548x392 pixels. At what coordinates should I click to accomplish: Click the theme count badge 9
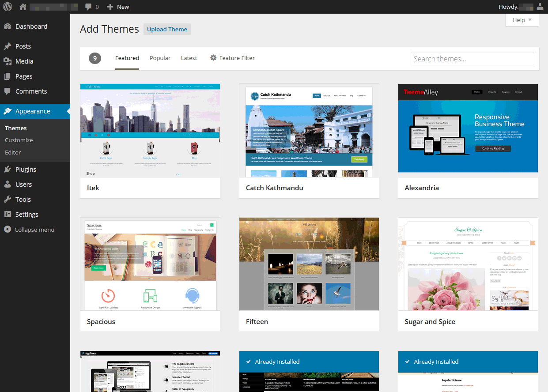pos(95,58)
